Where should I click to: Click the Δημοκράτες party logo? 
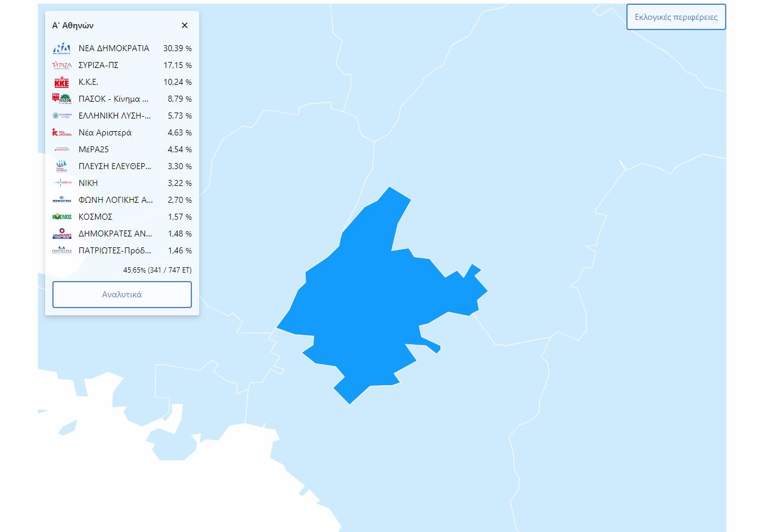coord(62,234)
